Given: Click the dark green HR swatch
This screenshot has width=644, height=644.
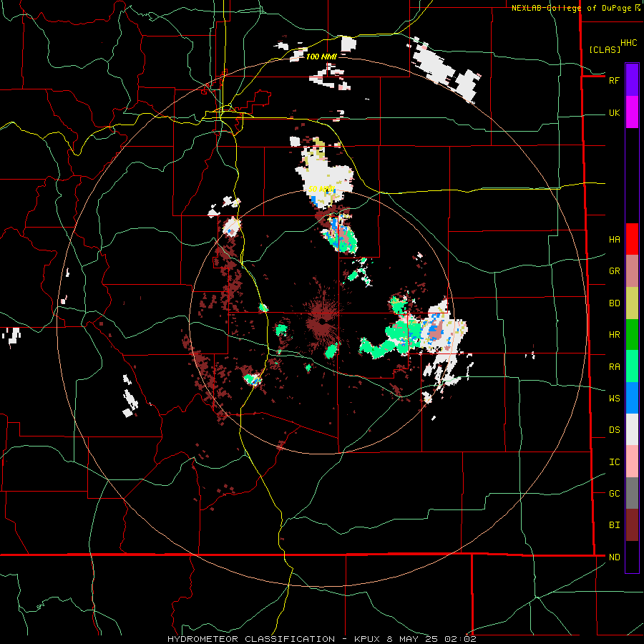Looking at the screenshot, I should click(x=632, y=334).
